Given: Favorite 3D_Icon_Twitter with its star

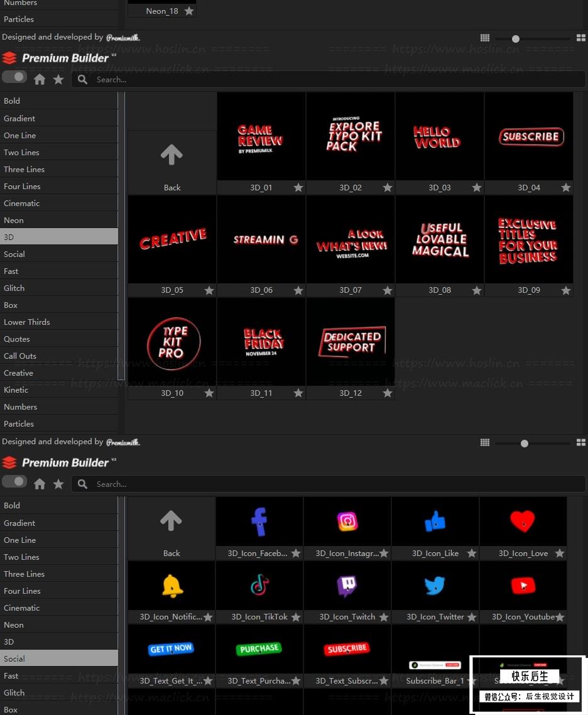Looking at the screenshot, I should 472,617.
